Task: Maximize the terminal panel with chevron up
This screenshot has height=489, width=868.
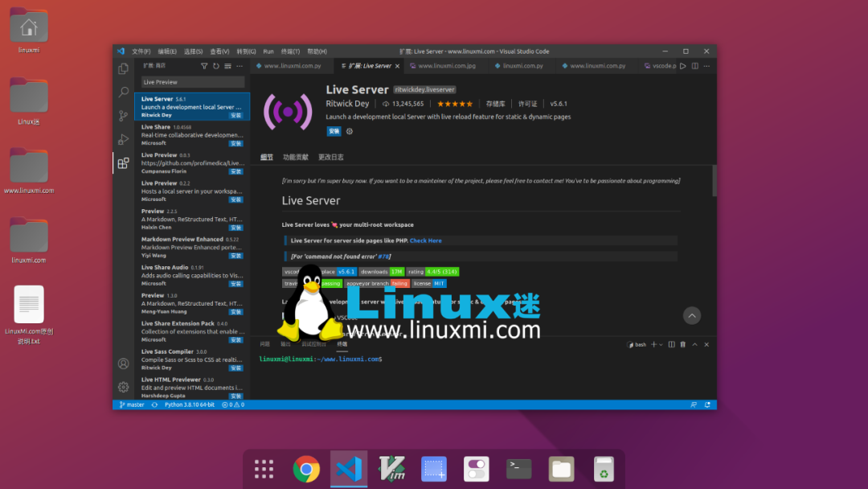Action: [x=694, y=344]
